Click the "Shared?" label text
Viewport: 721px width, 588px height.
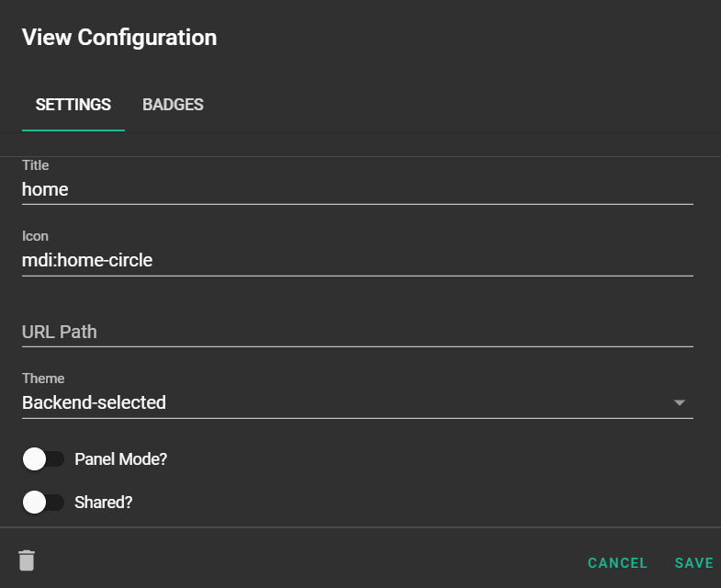tap(104, 503)
